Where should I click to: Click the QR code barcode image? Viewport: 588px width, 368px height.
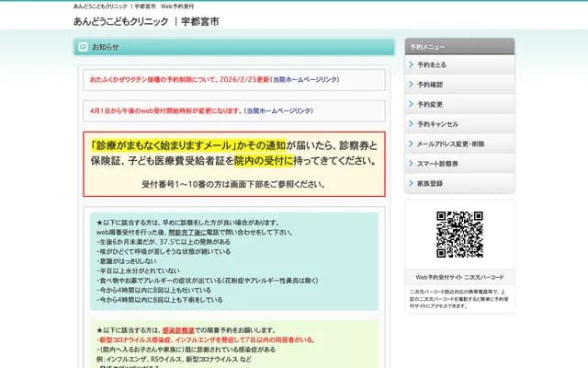(458, 235)
